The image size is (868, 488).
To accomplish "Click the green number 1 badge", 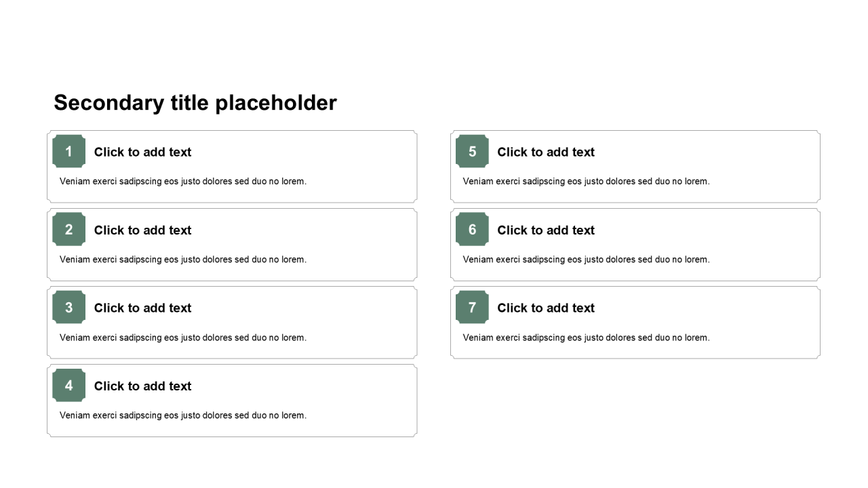I will 68,151.
